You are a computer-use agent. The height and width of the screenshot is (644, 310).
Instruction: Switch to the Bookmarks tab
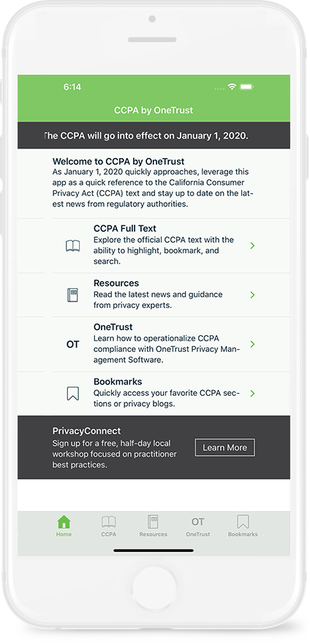click(x=243, y=526)
